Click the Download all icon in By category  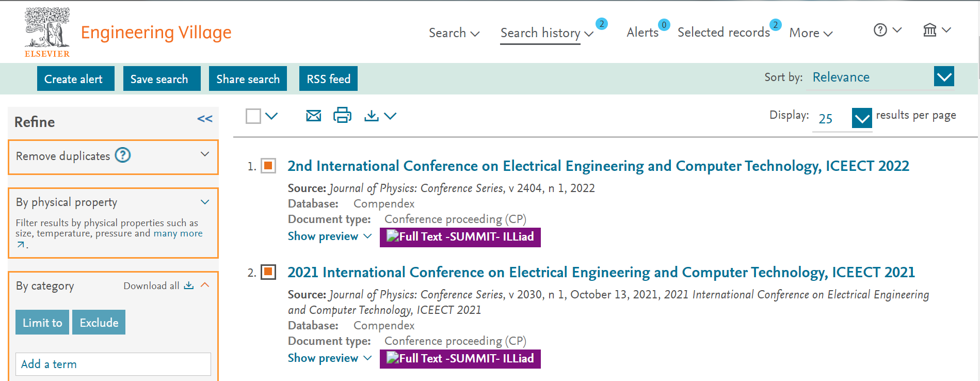[x=189, y=285]
